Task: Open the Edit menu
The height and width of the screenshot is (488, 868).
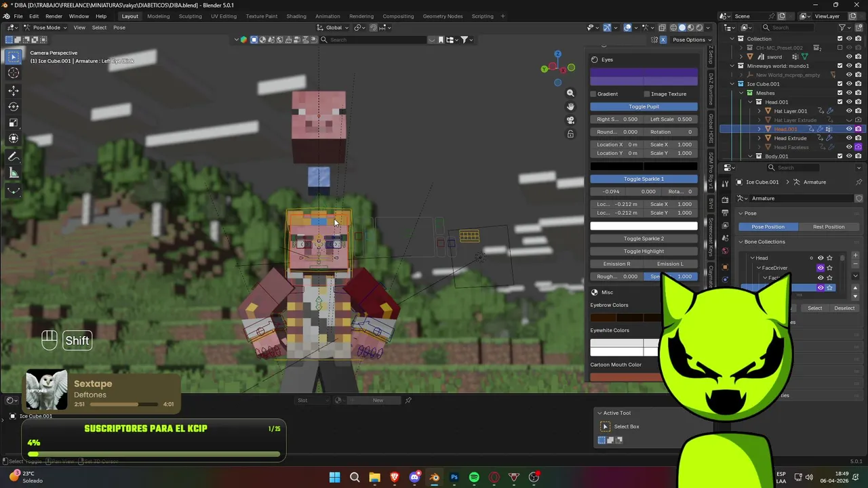Action: (34, 16)
